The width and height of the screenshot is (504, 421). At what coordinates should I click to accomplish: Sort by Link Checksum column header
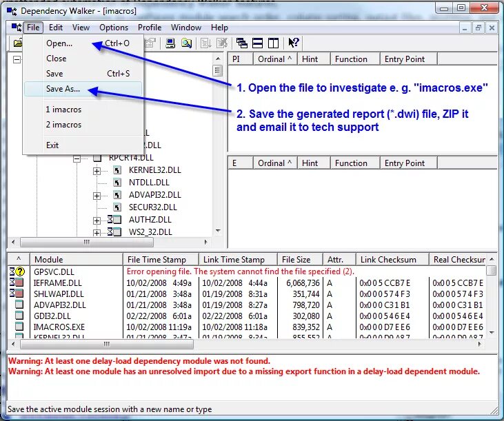click(x=392, y=260)
